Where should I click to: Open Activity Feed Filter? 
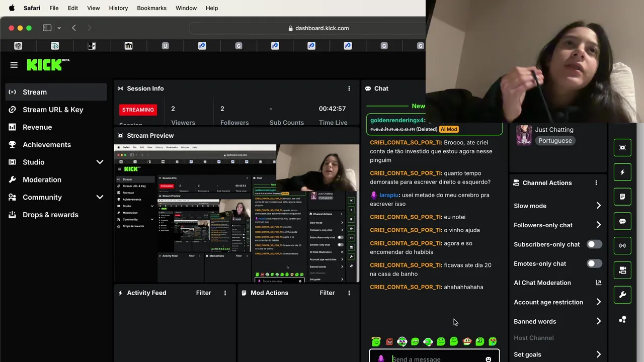click(x=203, y=293)
